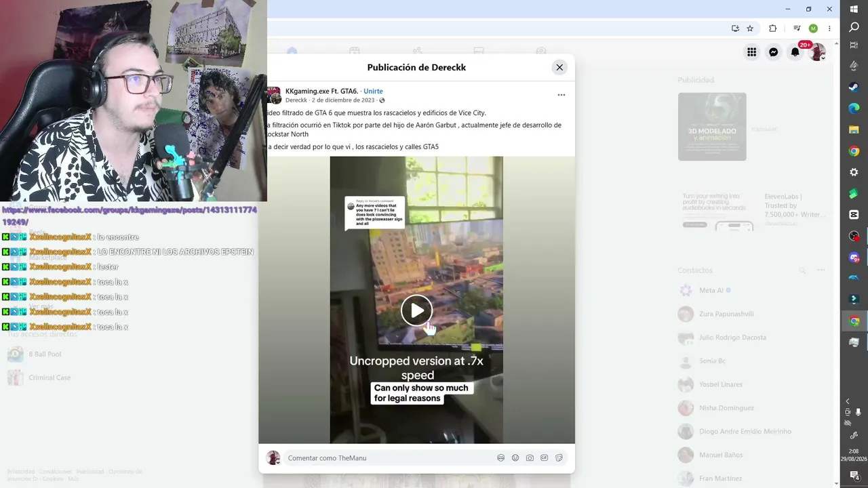
Task: Switch commenting identity via profile avatar chevron
Action: pos(273,458)
